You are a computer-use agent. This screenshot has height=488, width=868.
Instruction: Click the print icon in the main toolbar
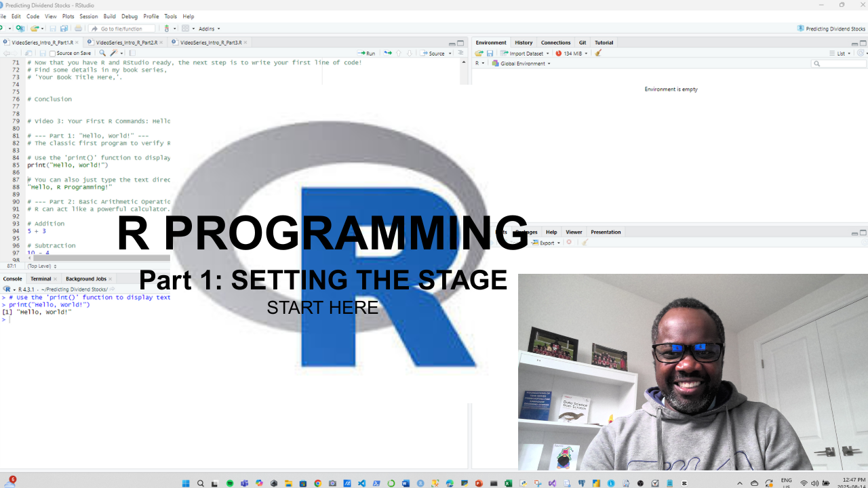(79, 28)
